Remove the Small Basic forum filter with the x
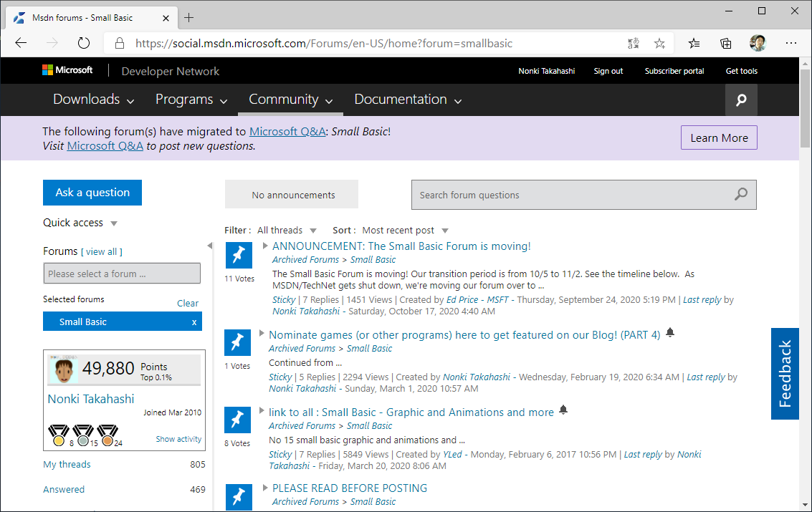Image resolution: width=812 pixels, height=512 pixels. coord(194,322)
